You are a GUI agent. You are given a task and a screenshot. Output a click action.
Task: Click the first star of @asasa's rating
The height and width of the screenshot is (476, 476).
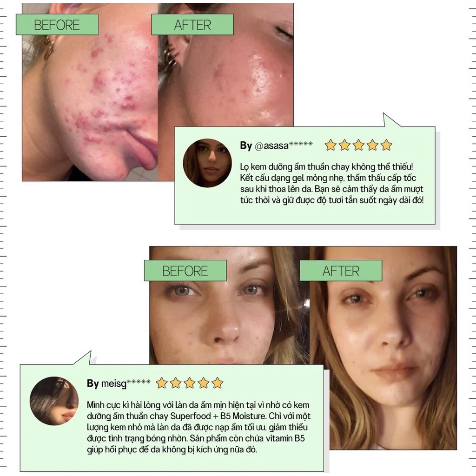coord(331,145)
